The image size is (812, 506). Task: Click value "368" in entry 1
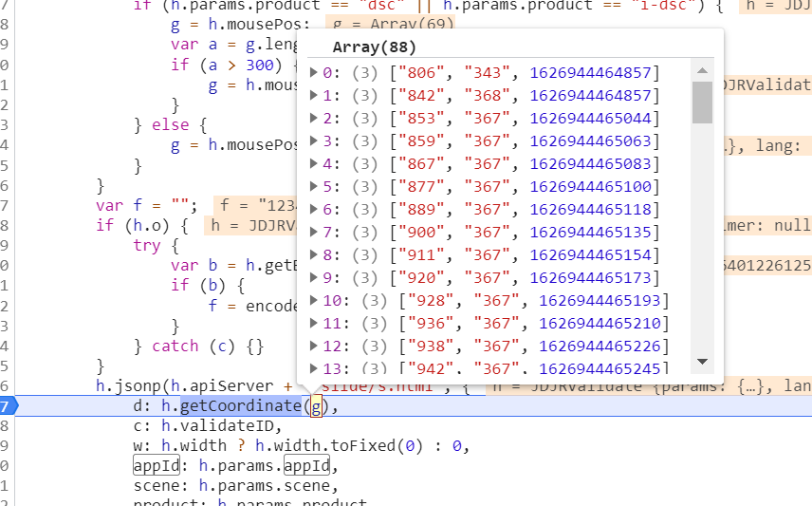click(x=487, y=95)
